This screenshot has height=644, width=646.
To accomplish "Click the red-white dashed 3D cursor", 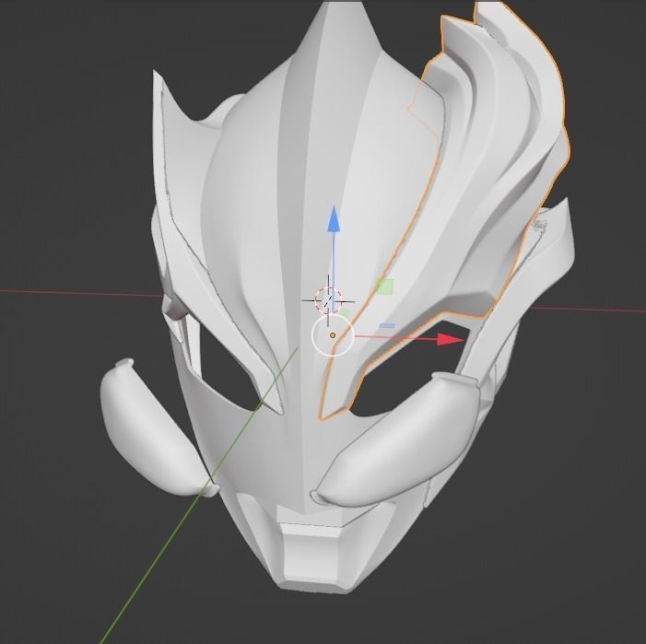I will pyautogui.click(x=328, y=300).
